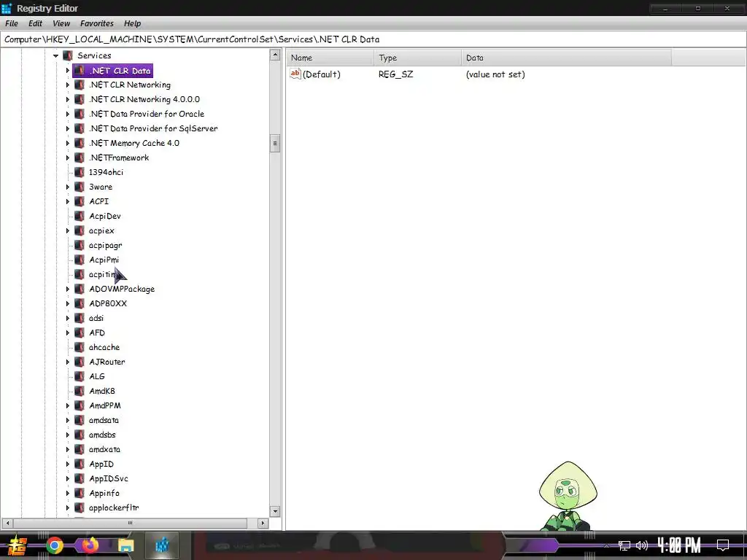Open the Edit menu
Viewport: 747px width, 560px height.
[x=35, y=23]
